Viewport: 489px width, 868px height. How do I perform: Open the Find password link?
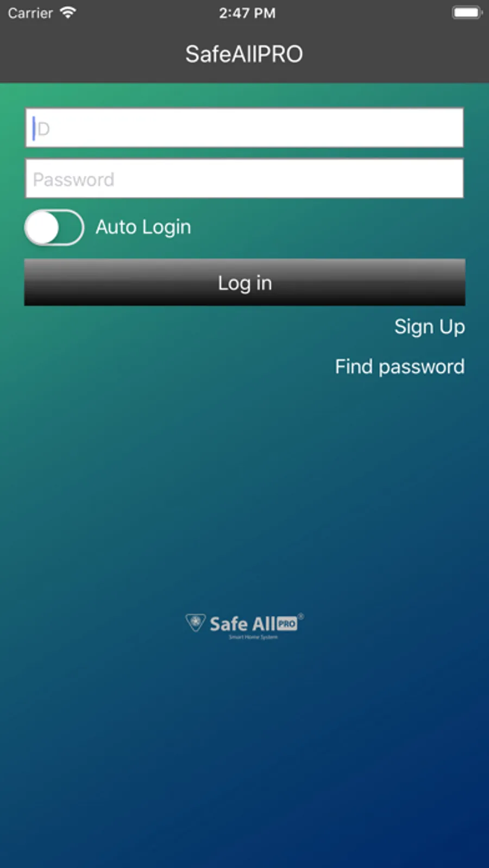400,367
